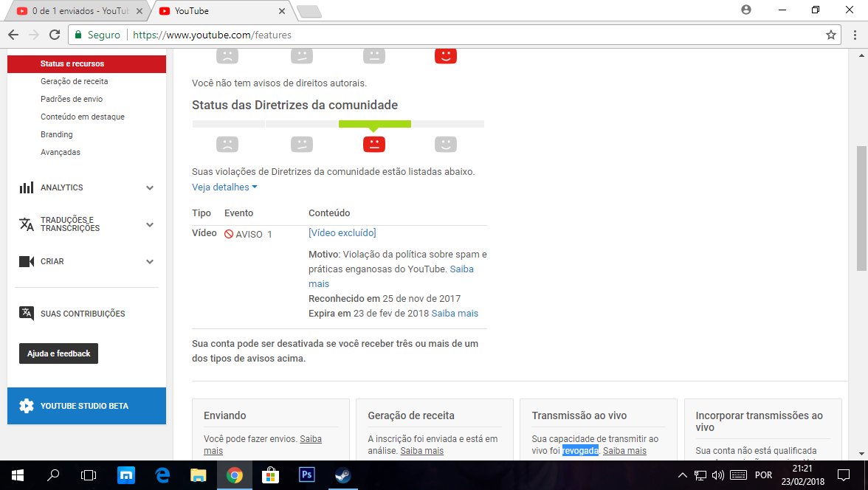The width and height of the screenshot is (868, 490).
Task: Show hidden system tray icons
Action: pyautogui.click(x=683, y=475)
